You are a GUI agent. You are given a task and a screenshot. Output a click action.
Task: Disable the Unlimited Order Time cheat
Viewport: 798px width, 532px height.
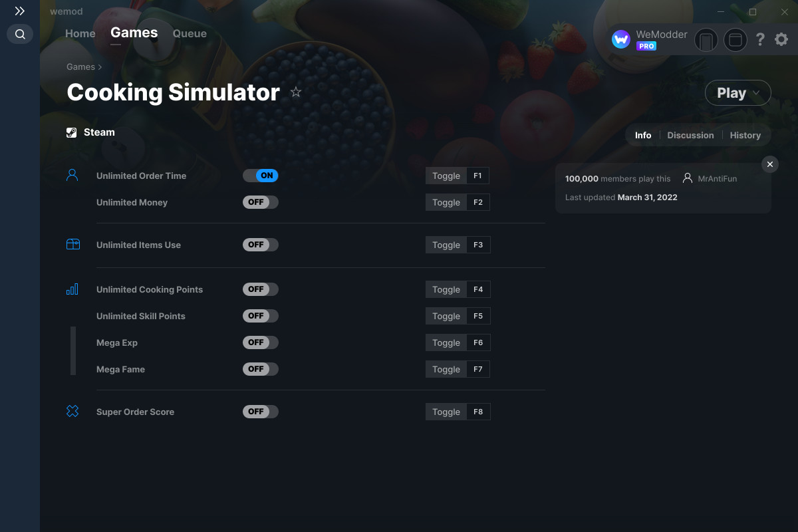tap(261, 176)
